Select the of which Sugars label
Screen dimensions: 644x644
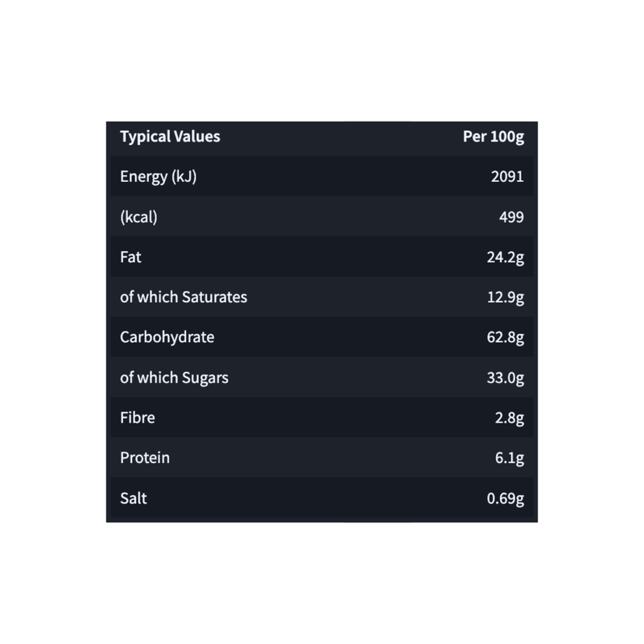174,378
